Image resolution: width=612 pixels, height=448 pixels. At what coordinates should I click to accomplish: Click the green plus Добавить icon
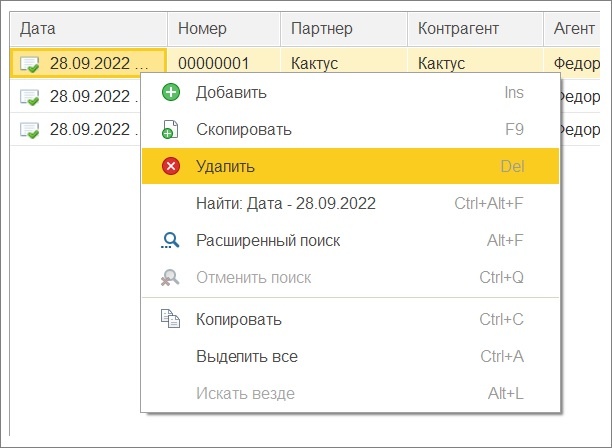coord(171,92)
